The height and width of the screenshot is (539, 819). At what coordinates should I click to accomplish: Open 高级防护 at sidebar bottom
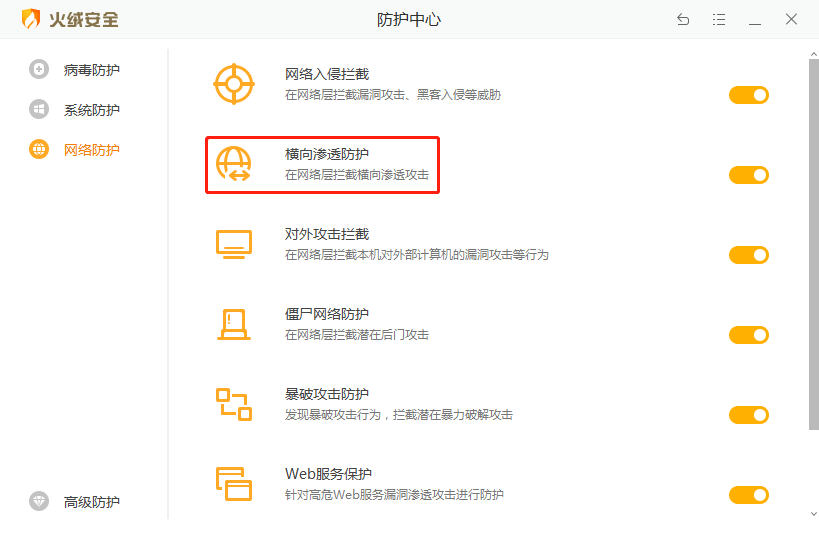(x=91, y=502)
